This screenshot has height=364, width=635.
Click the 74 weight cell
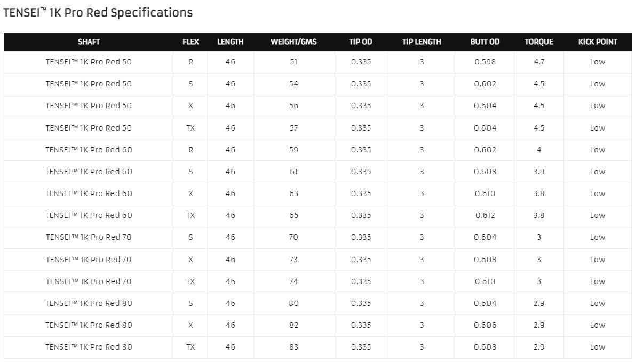pos(293,281)
